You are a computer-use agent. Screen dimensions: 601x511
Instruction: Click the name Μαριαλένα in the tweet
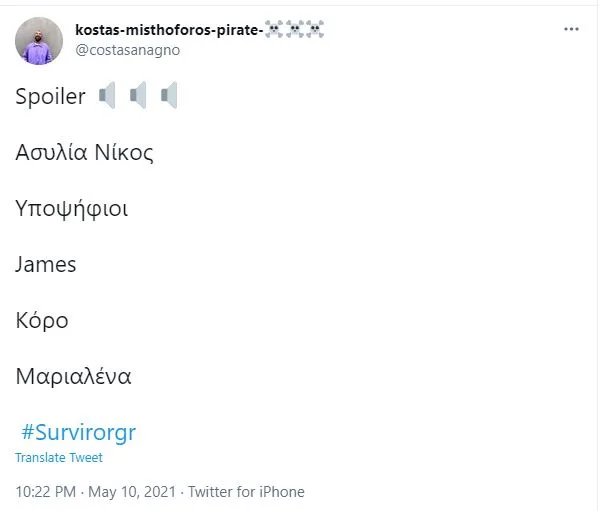tap(73, 376)
